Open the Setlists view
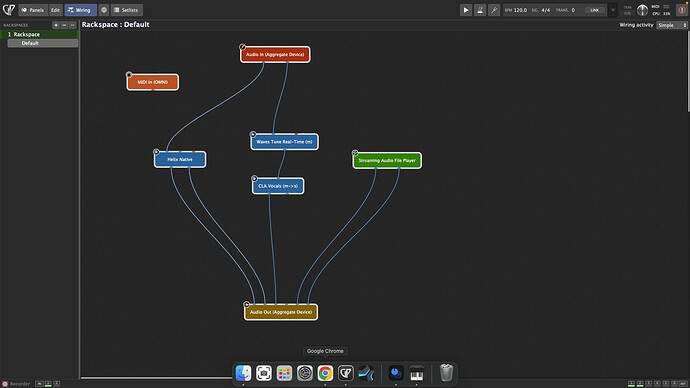The image size is (690, 388). tap(126, 10)
